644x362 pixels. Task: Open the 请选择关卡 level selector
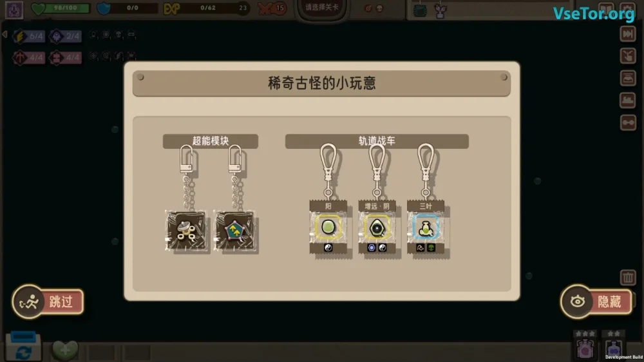click(x=322, y=8)
